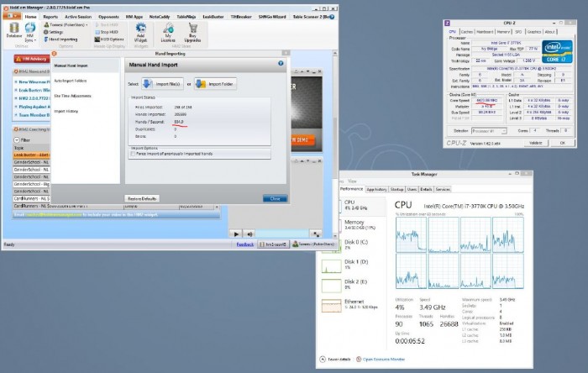Image resolution: width=588 pixels, height=373 pixels.
Task: Toggle Force import of previously imported hands
Action: pyautogui.click(x=133, y=154)
